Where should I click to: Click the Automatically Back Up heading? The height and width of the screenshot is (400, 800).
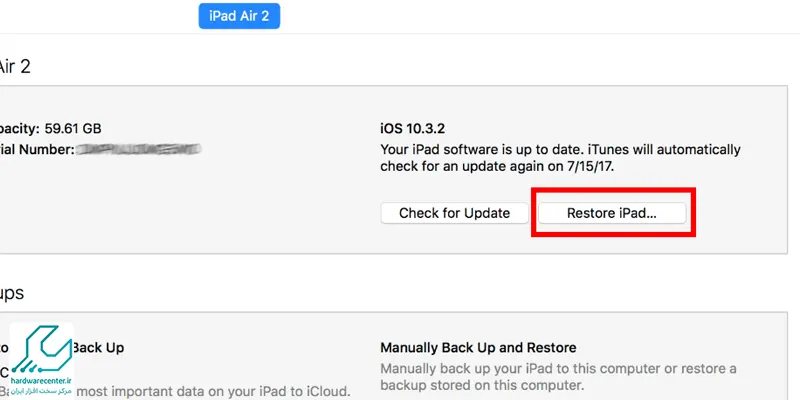point(98,348)
